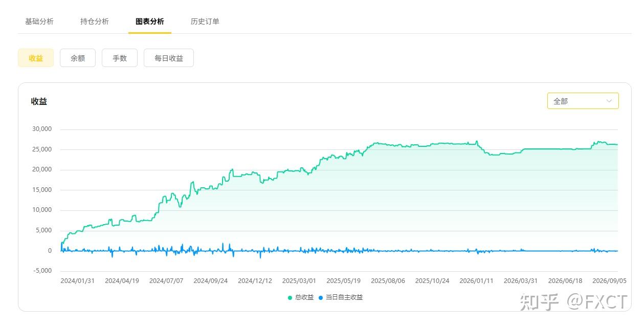
Task: Click the 5,000 y-axis label
Action: pos(43,230)
